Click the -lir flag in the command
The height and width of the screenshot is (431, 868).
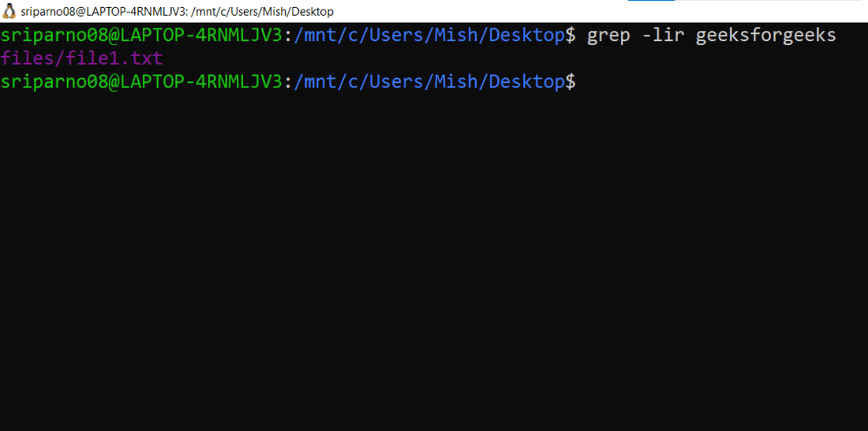[663, 36]
